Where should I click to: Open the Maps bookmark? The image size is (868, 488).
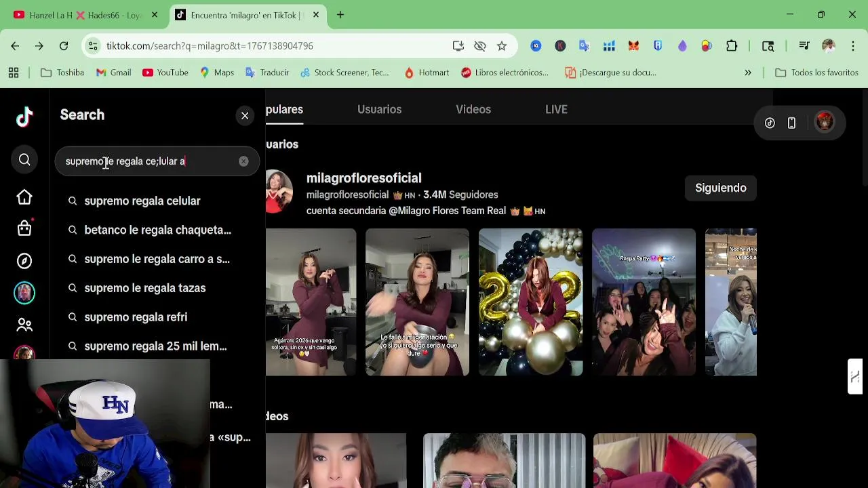[x=217, y=73]
